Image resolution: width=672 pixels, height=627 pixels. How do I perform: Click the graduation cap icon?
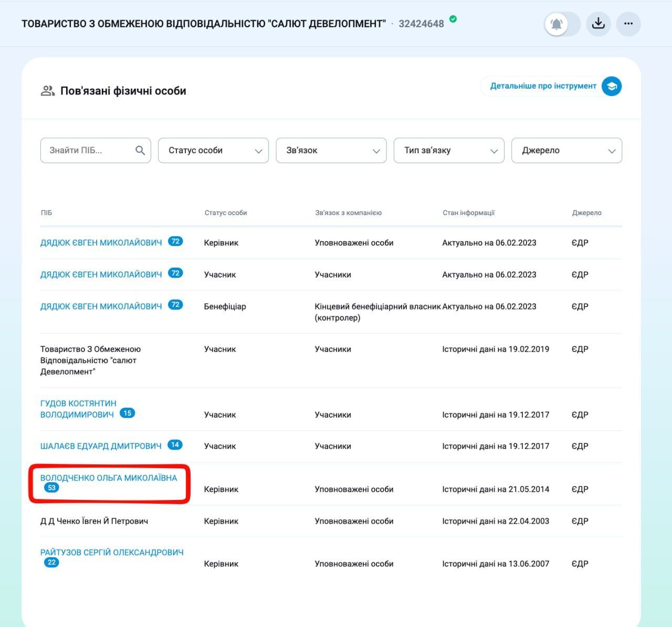click(612, 86)
